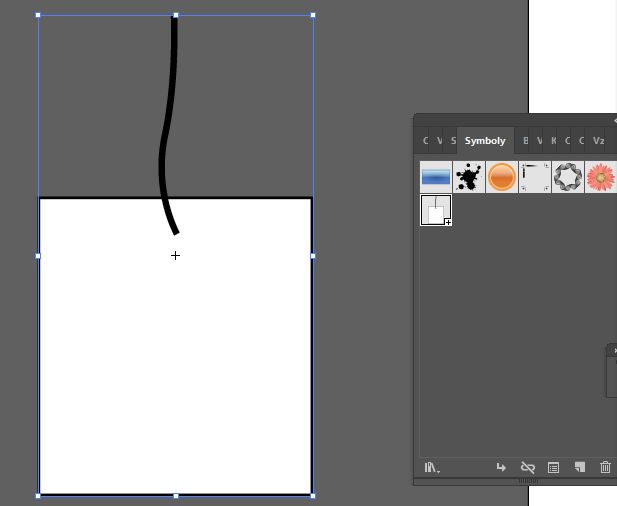
Task: Select the orange glossy button symbol
Action: 502,177
